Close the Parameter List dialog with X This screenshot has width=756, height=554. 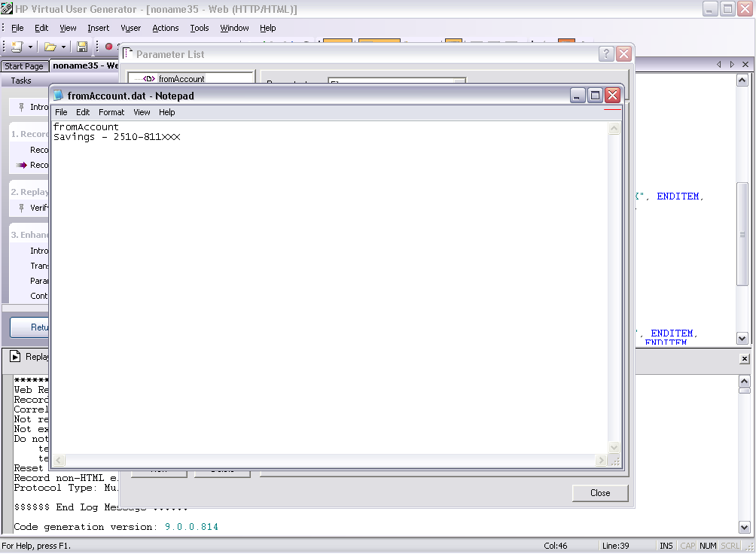pyautogui.click(x=623, y=54)
